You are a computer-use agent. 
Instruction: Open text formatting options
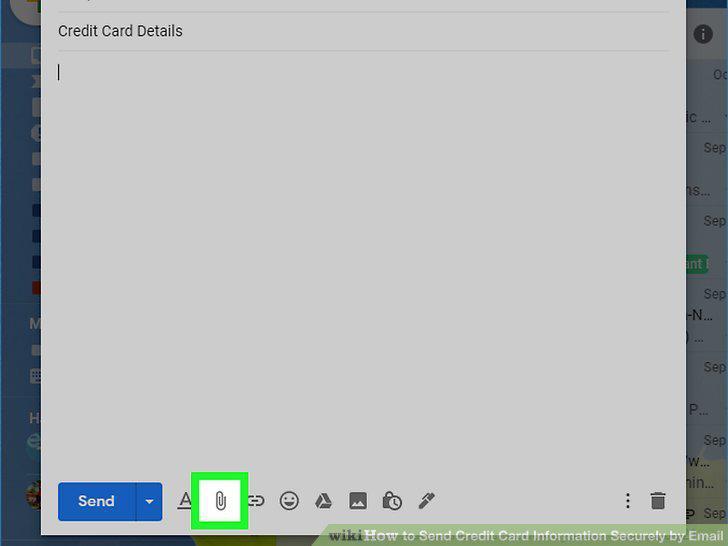click(x=185, y=501)
